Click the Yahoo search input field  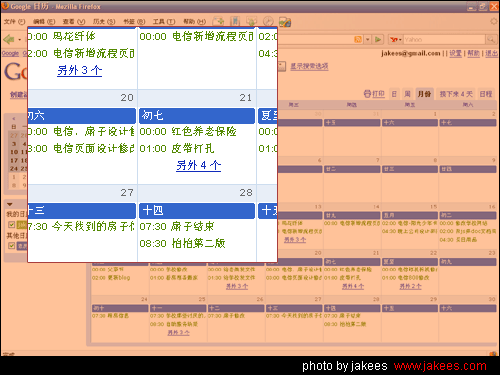point(444,40)
